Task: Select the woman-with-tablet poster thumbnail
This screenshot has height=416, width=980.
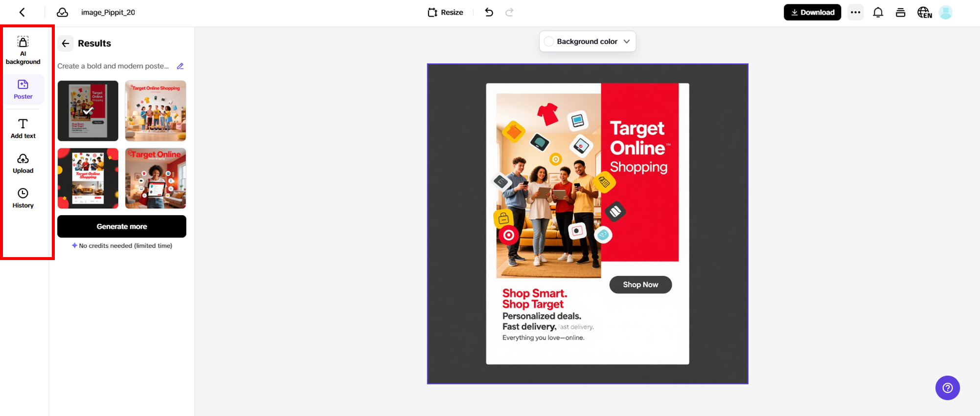Action: coord(156,178)
